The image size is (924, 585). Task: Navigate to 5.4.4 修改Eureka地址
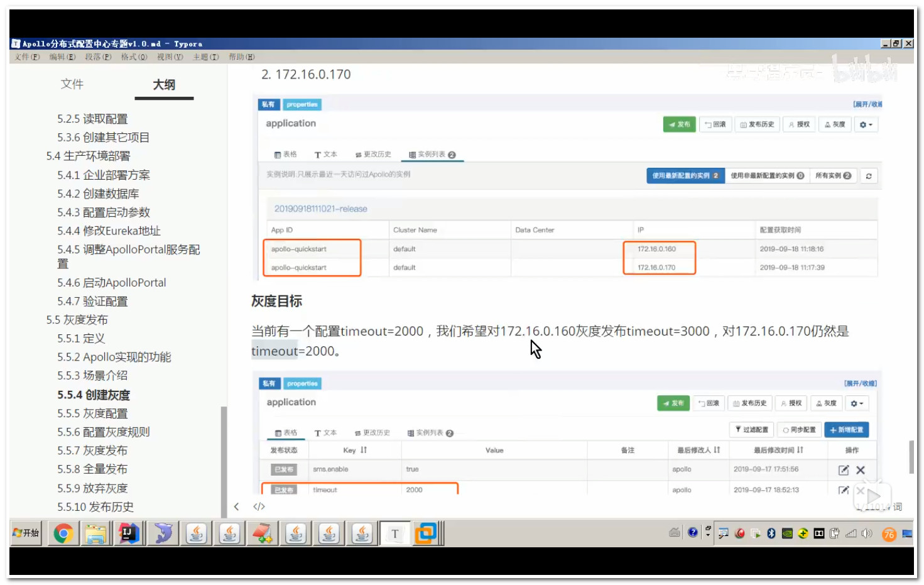tap(109, 231)
